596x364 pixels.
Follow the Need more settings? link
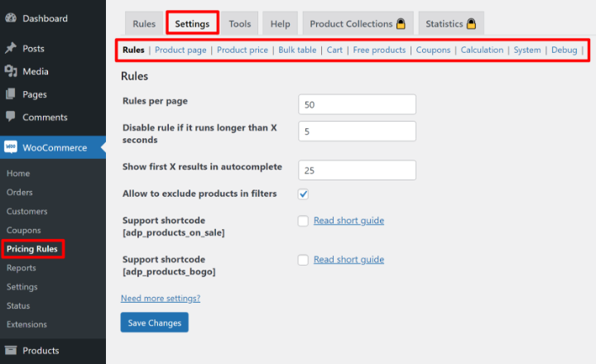click(x=161, y=298)
